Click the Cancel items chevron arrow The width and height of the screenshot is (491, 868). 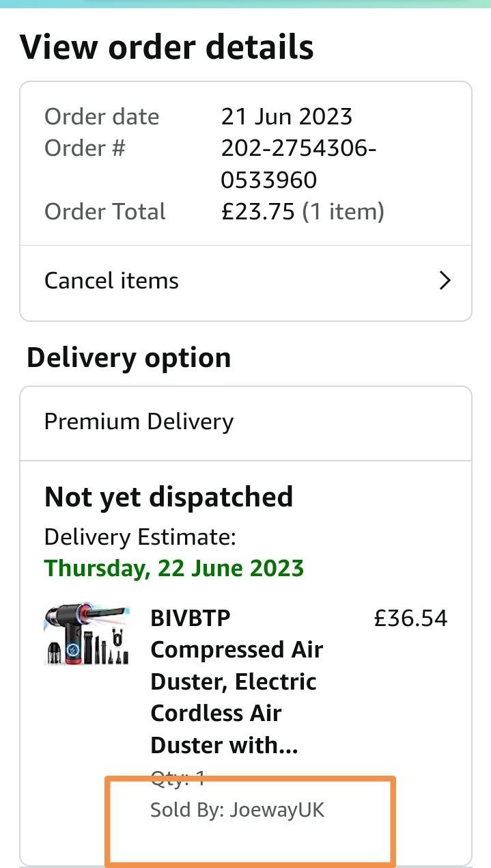point(445,281)
